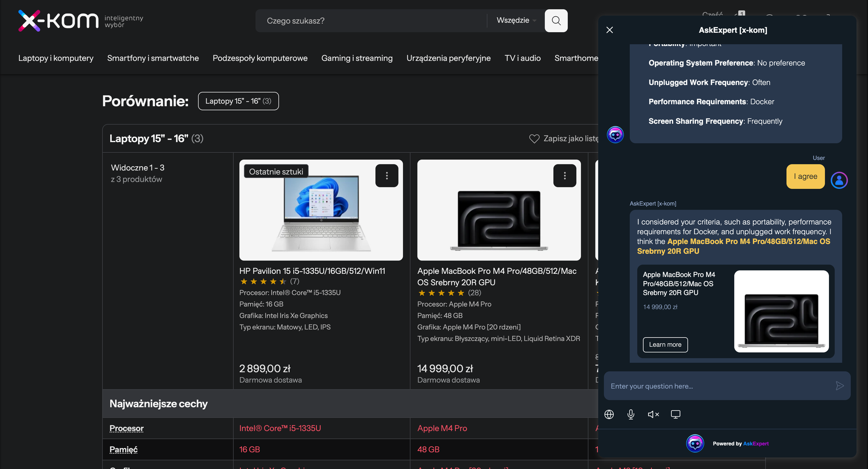Open the HP Pavilion 15 product title link

point(312,271)
